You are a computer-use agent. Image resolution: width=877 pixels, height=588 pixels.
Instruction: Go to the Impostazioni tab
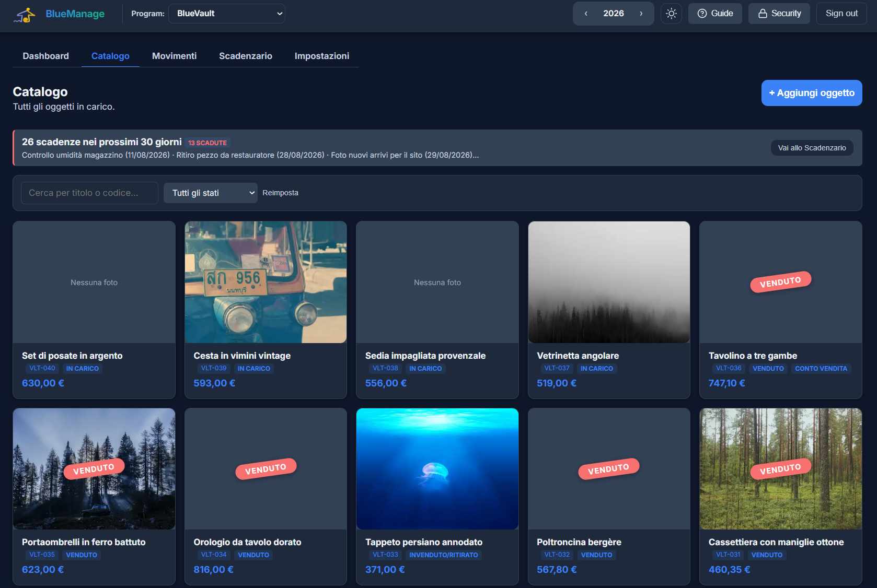[x=322, y=56]
